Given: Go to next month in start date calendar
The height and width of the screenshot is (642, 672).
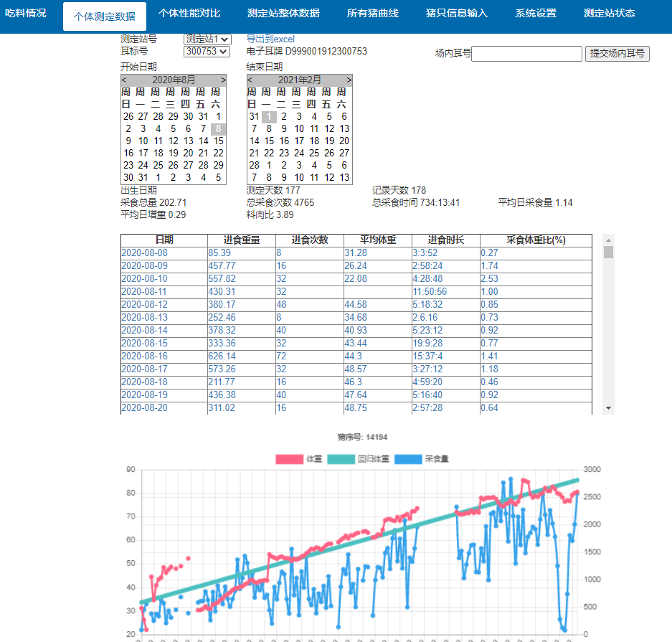Looking at the screenshot, I should 223,80.
